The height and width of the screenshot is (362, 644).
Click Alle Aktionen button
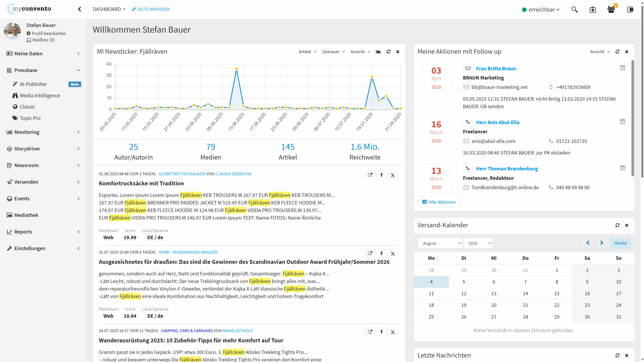(438, 202)
